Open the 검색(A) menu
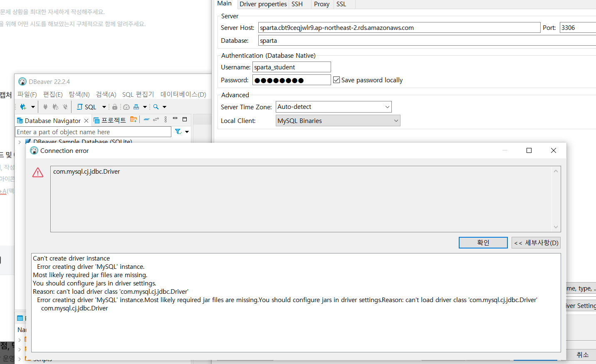The image size is (596, 364). pyautogui.click(x=106, y=94)
